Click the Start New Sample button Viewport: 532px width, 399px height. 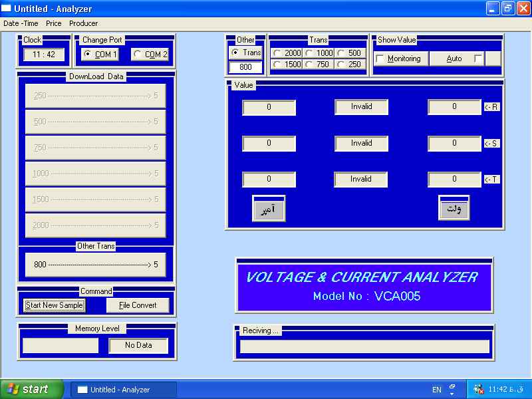(54, 305)
